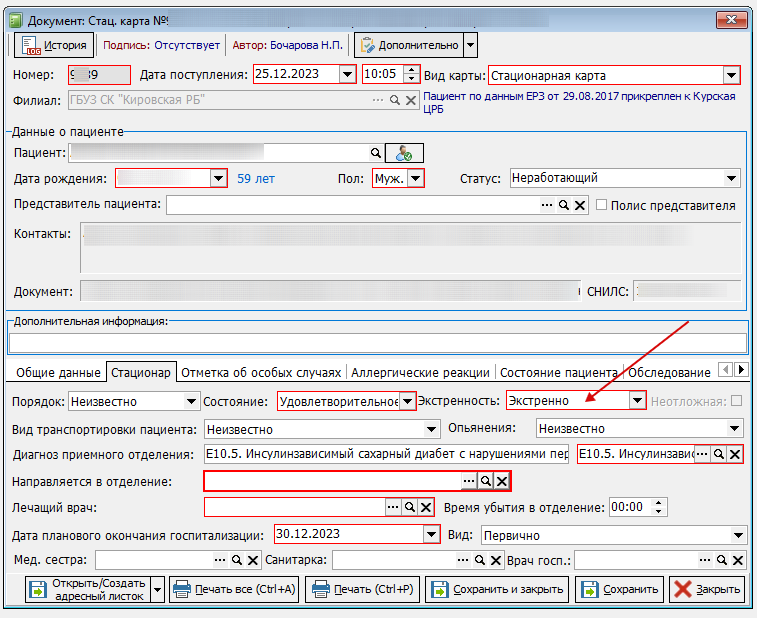Search Санитарка with magnifier icon

pyautogui.click(x=479, y=560)
